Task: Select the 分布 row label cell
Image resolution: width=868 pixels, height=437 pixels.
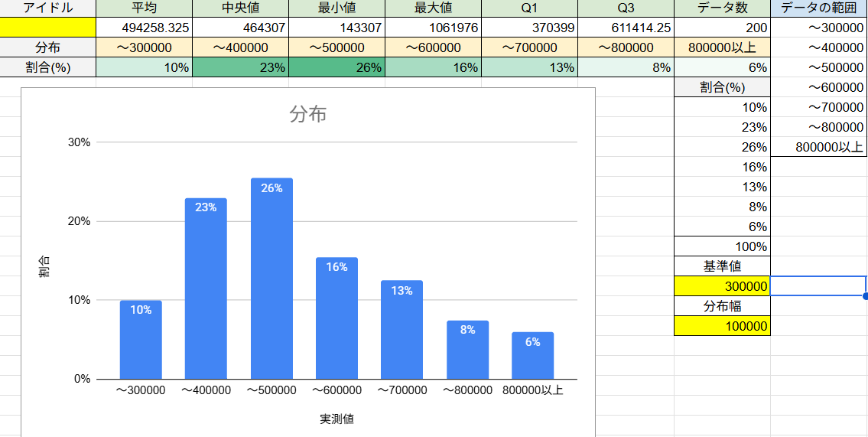Action: [x=48, y=47]
